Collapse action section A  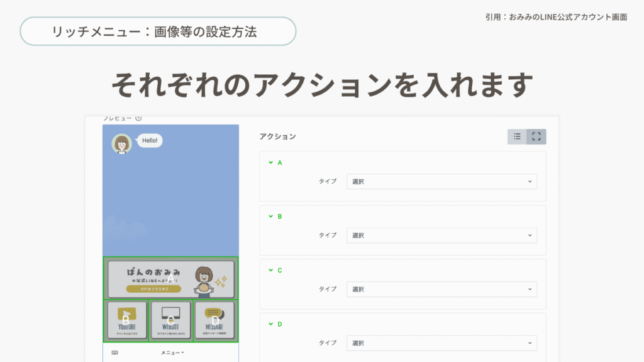click(270, 163)
